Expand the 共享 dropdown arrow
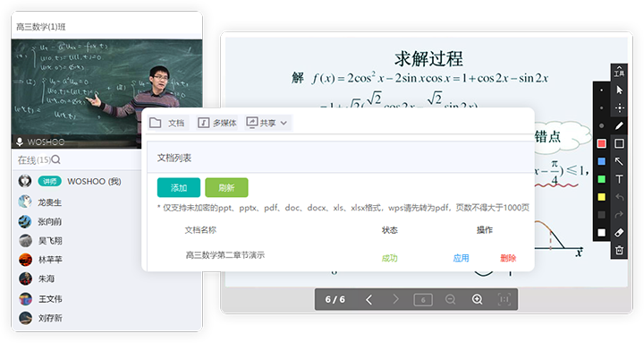 point(284,123)
